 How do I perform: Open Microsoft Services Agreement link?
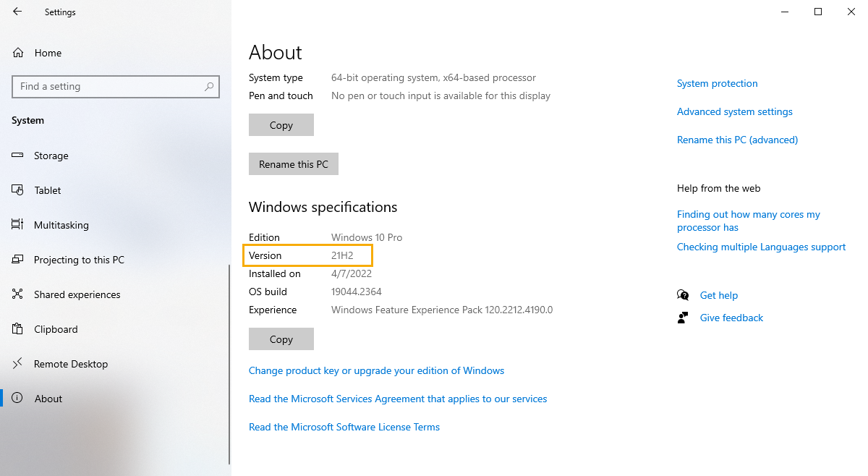(x=398, y=399)
